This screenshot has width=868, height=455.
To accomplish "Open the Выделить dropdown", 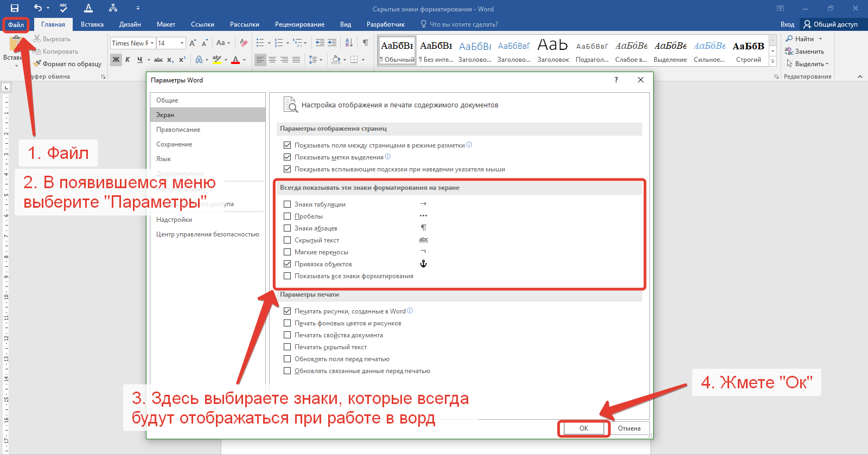I will 807,64.
